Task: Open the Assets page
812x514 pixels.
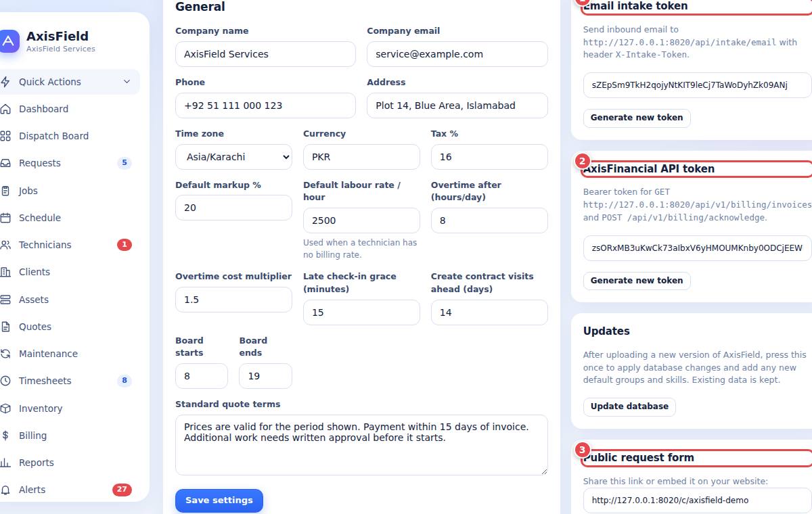Action: (x=66, y=300)
